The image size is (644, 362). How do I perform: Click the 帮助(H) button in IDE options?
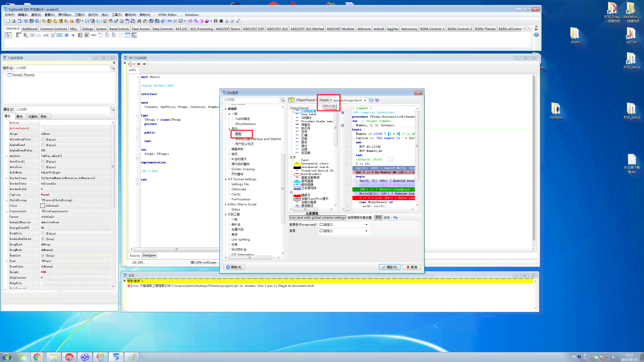pyautogui.click(x=234, y=267)
